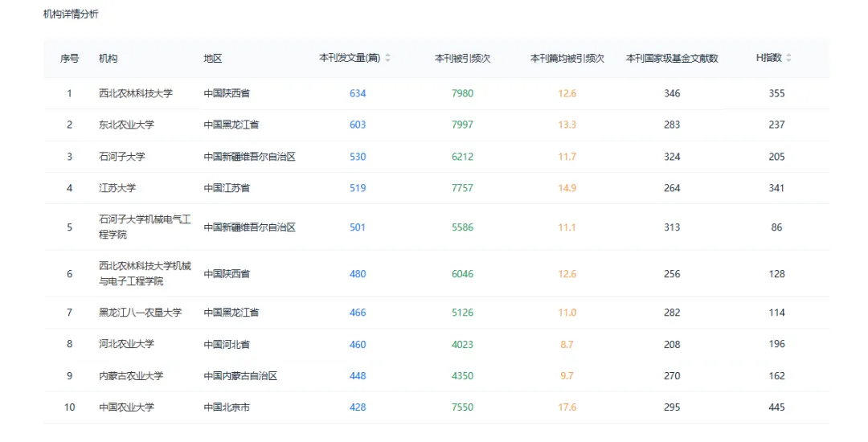868x442 pixels.
Task: Click average citation value 11.7
Action: [567, 157]
